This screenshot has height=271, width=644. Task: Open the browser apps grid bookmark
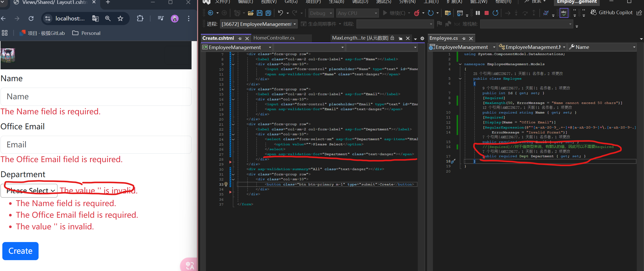(5, 33)
